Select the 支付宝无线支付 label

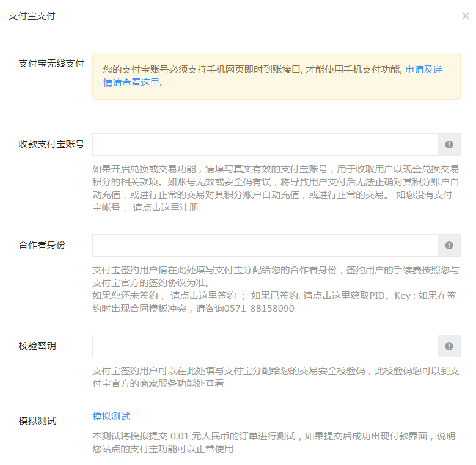click(51, 64)
